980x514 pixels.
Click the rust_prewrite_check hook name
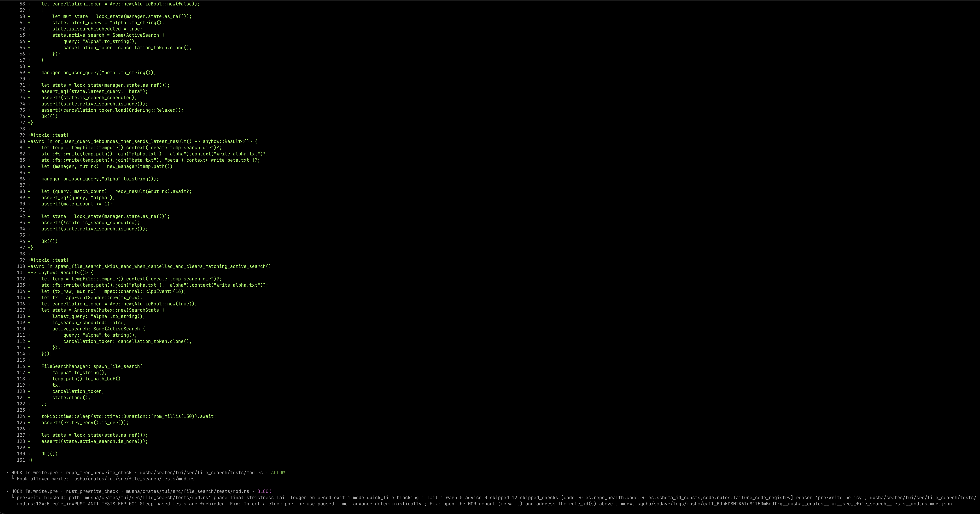click(92, 491)
